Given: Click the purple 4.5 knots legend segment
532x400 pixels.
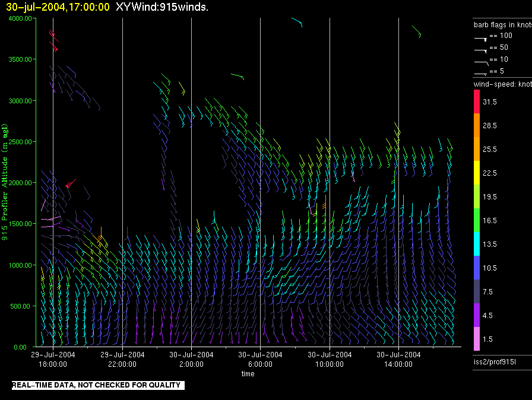Looking at the screenshot, I should click(477, 315).
